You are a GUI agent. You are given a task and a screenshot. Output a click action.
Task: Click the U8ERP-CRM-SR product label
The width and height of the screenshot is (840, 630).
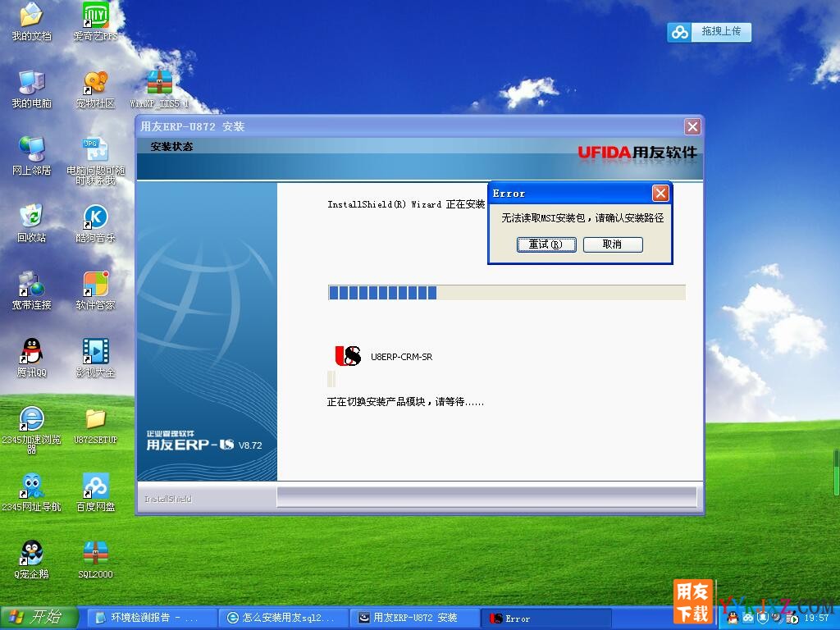tap(401, 357)
